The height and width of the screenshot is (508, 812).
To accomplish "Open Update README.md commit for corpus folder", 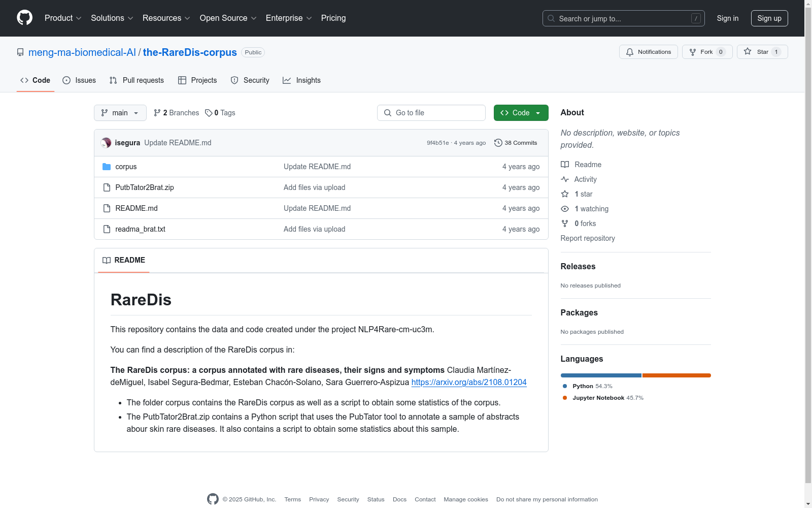I will pyautogui.click(x=317, y=167).
